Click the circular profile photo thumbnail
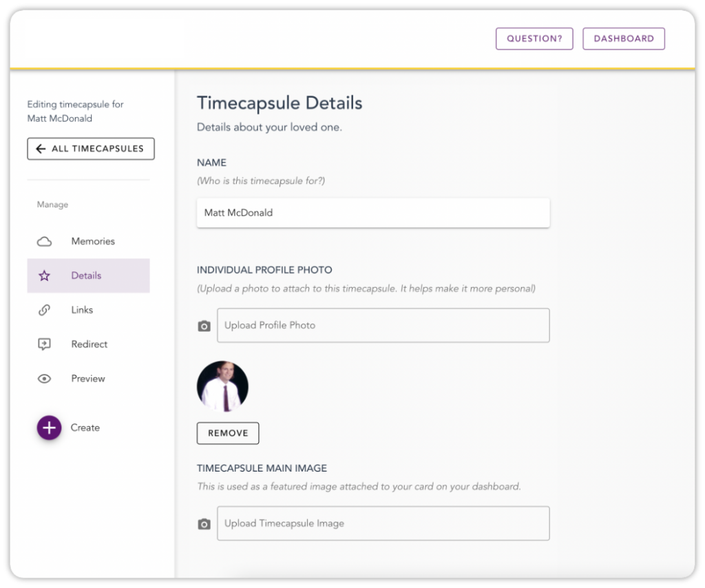 pyautogui.click(x=222, y=384)
